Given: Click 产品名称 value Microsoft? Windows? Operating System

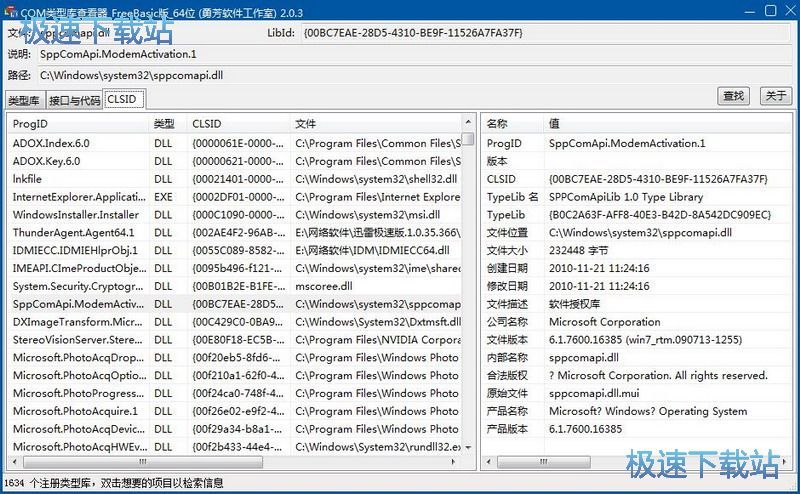Looking at the screenshot, I should click(x=648, y=411).
